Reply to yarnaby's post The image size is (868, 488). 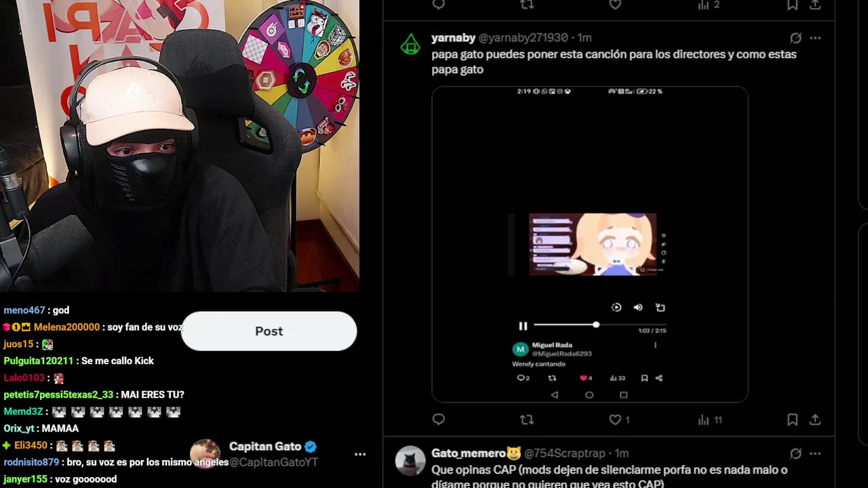click(x=439, y=420)
